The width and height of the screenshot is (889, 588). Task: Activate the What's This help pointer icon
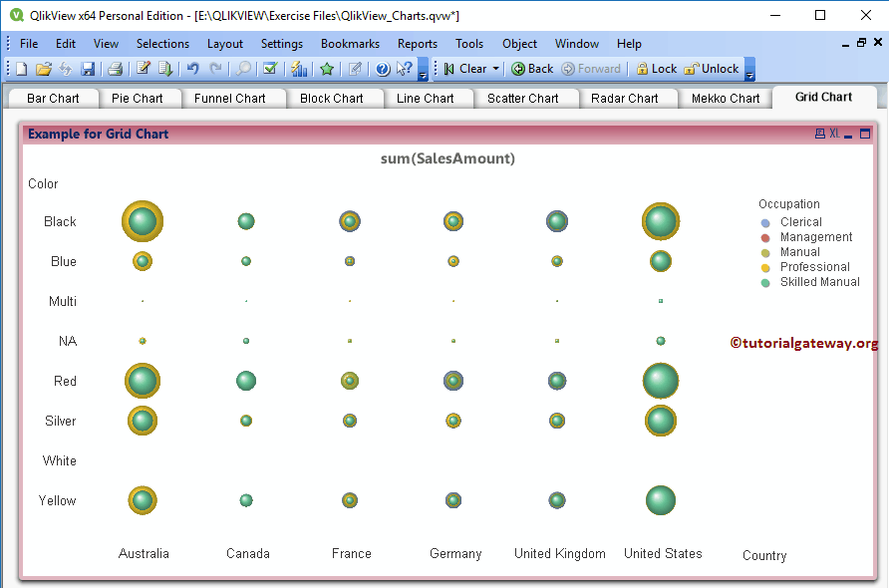coord(402,70)
